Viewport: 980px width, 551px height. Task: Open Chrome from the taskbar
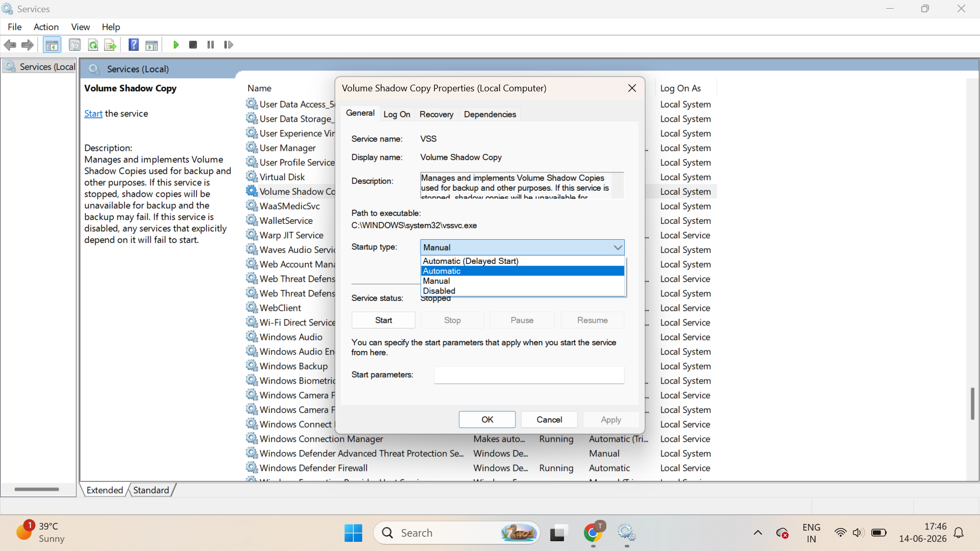pos(593,533)
